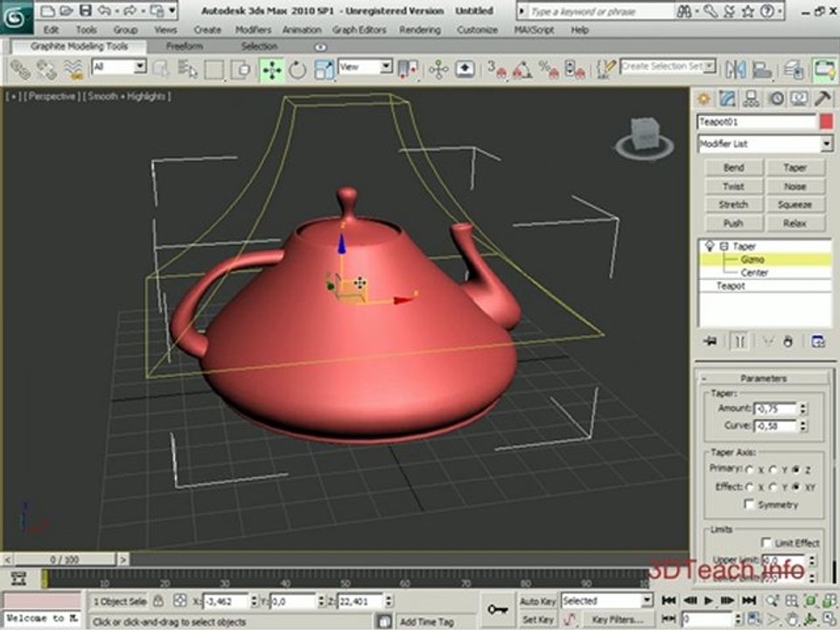Select Primary axis Z radio button
Image resolution: width=840 pixels, height=630 pixels.
[796, 470]
